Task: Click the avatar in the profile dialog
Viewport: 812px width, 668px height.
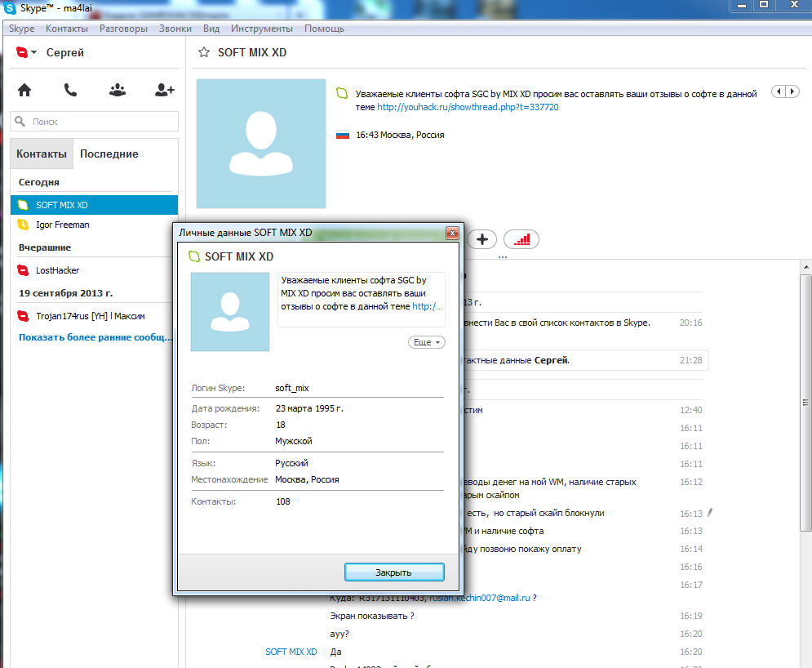Action: tap(230, 312)
